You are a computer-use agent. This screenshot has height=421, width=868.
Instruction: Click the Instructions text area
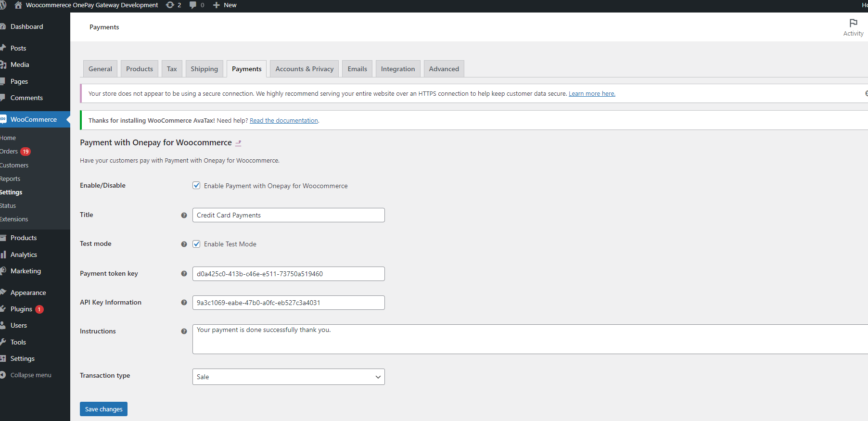coord(530,339)
